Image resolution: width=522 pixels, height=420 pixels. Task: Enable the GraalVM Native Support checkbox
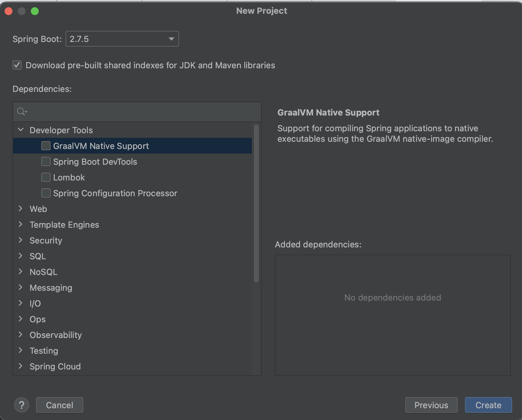click(46, 146)
